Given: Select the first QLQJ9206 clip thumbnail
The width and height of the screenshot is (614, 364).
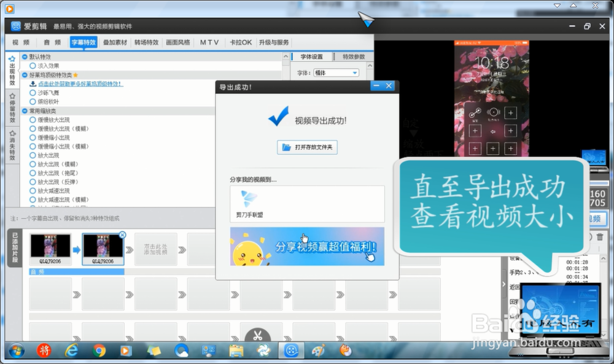Looking at the screenshot, I should click(x=50, y=249).
